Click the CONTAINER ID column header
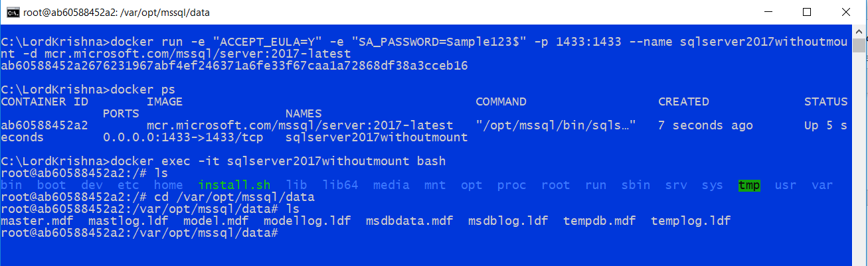Image resolution: width=868 pixels, height=266 pixels. (x=44, y=101)
